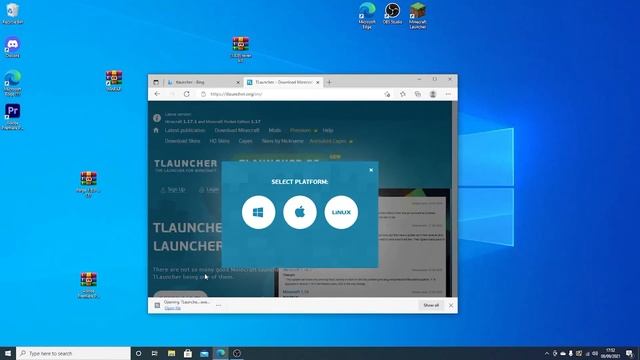Open the taskbar clock and date
640x360 pixels.
click(x=611, y=353)
